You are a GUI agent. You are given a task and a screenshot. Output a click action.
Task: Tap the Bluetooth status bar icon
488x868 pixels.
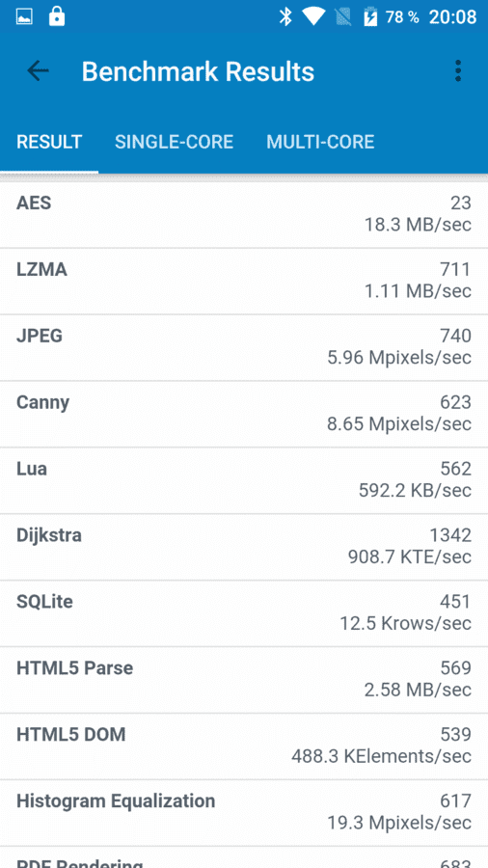point(285,17)
